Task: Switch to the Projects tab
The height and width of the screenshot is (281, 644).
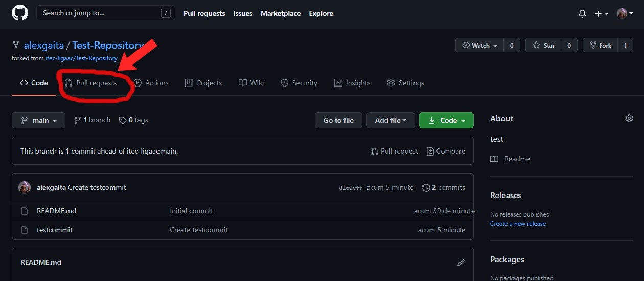Action: click(x=203, y=83)
